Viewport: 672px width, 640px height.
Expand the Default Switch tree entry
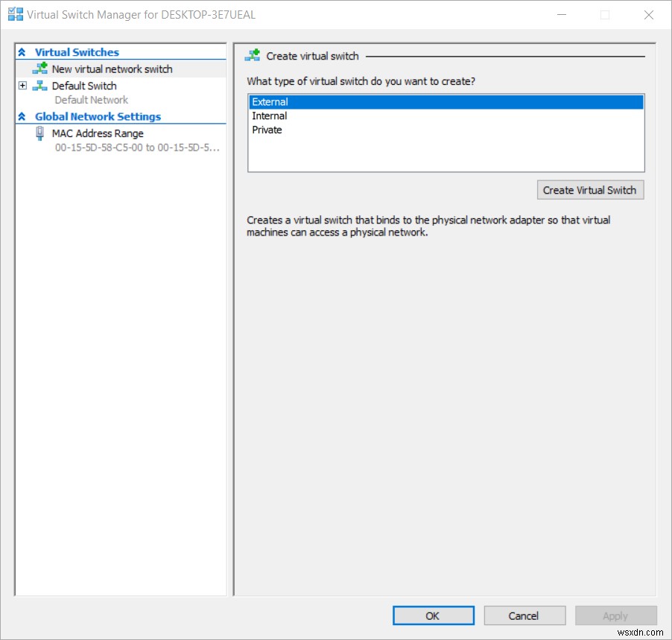point(22,86)
